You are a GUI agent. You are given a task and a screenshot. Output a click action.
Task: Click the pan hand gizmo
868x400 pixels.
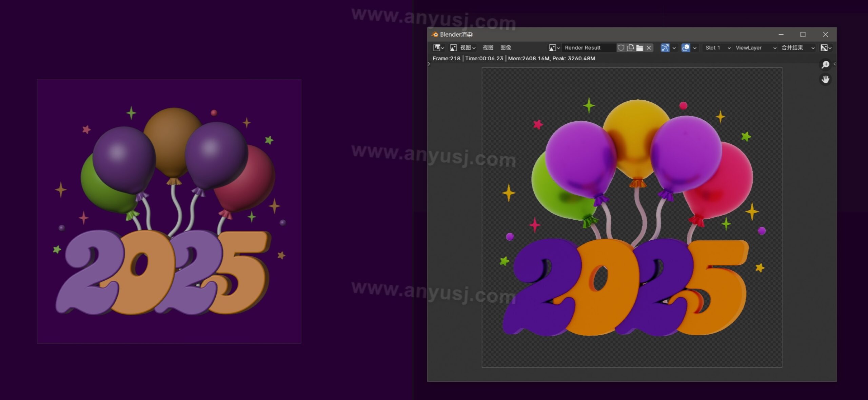point(825,80)
